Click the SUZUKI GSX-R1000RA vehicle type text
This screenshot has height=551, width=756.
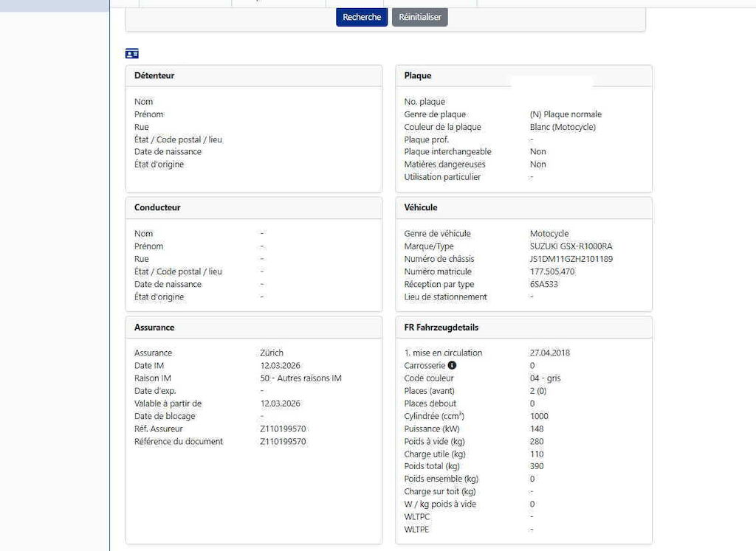tap(571, 246)
